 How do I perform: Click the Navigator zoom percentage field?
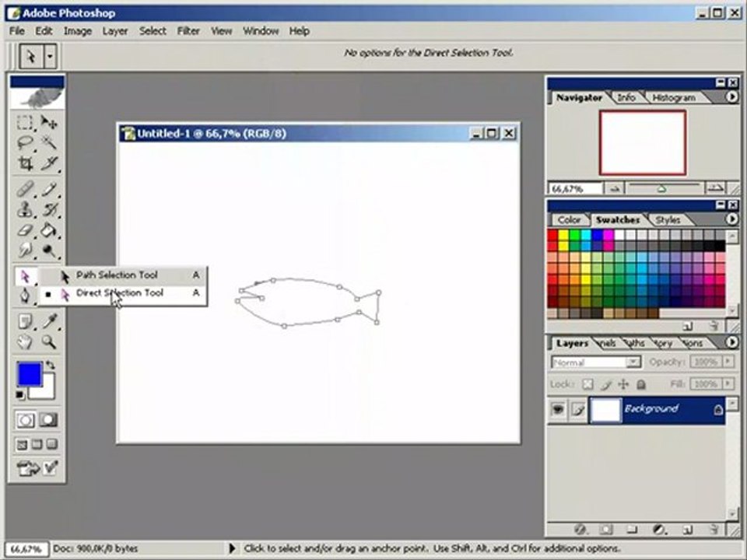(x=576, y=189)
